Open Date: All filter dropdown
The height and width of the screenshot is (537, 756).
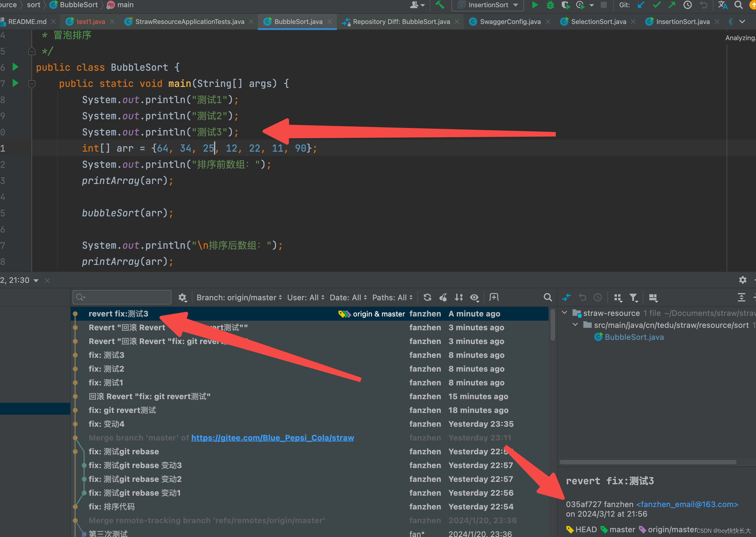pos(348,297)
